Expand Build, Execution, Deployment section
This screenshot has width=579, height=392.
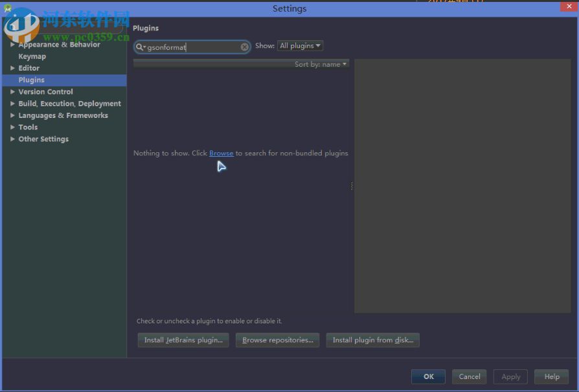click(13, 103)
